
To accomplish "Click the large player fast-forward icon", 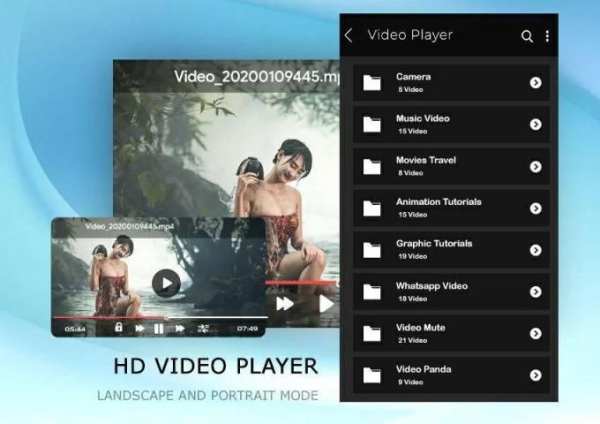I will 285,304.
